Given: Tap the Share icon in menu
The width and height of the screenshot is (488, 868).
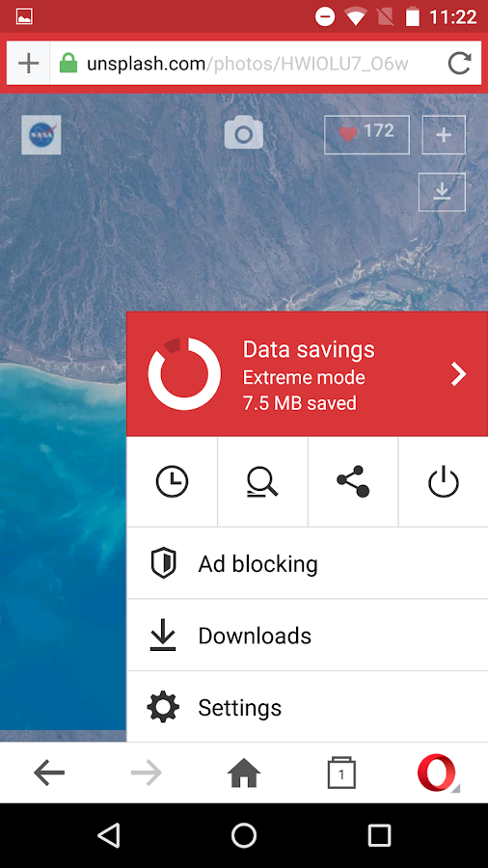Looking at the screenshot, I should click(353, 481).
